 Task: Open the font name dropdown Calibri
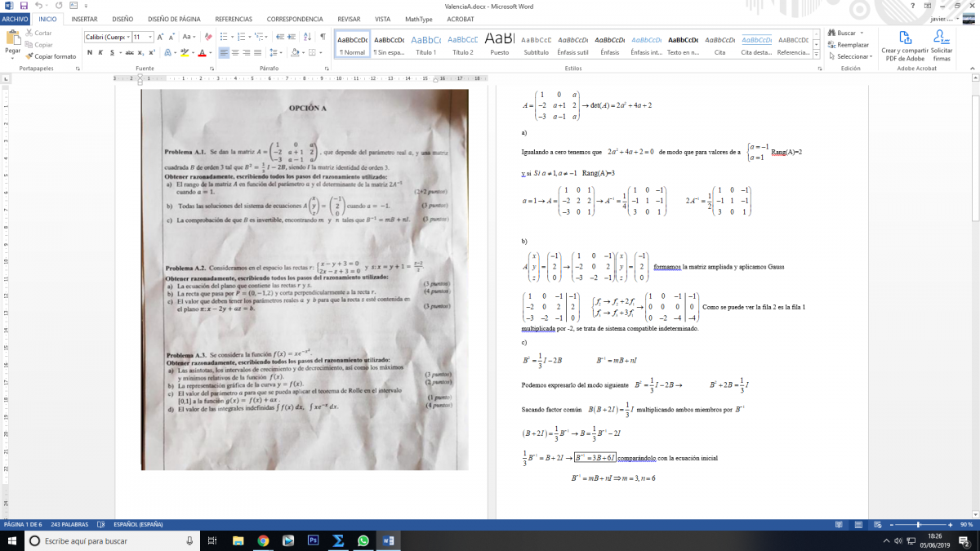pos(107,37)
